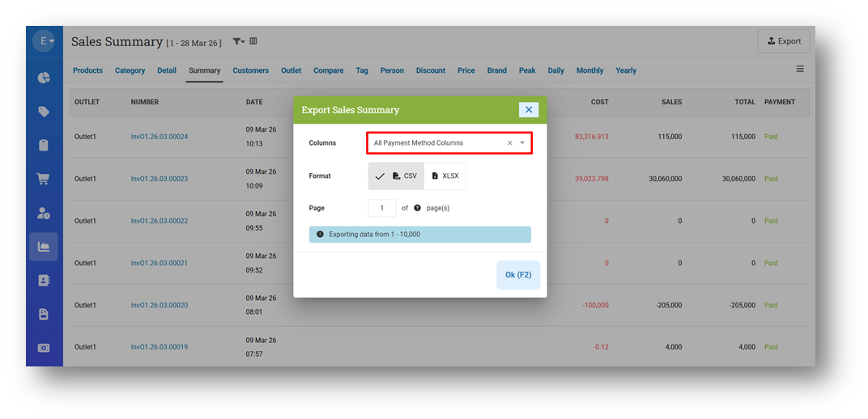
Task: Open invoice InvO1.26.03.00024
Action: tap(160, 137)
